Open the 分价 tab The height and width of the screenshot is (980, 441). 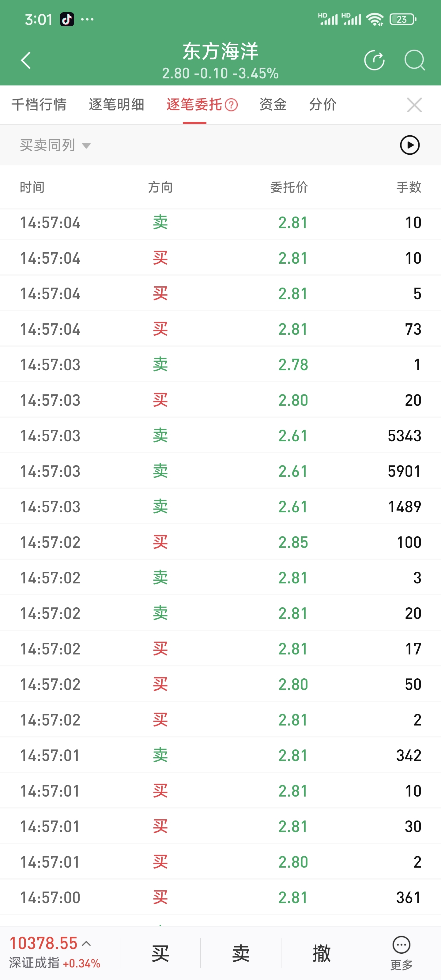323,105
